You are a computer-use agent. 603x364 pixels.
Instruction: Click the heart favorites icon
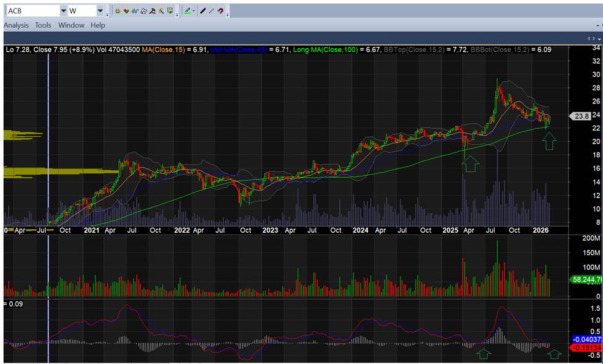(127, 11)
